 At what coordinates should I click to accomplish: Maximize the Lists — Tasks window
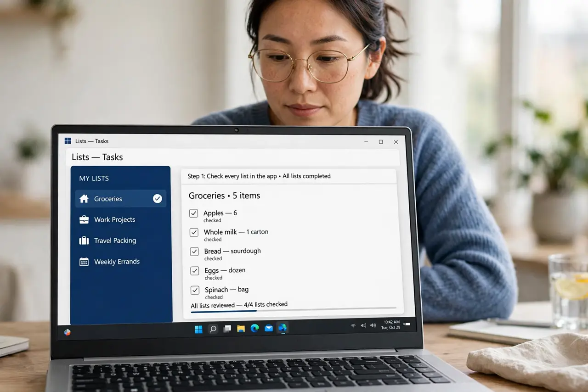pyautogui.click(x=381, y=142)
